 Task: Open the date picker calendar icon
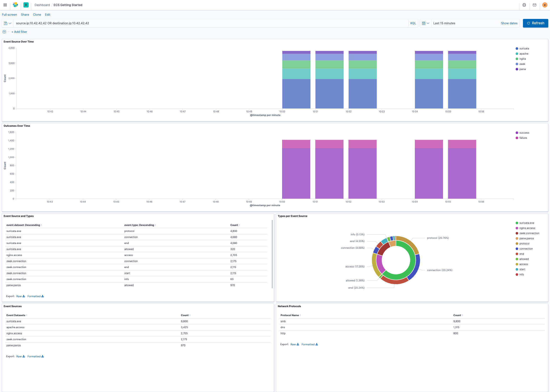[x=423, y=23]
